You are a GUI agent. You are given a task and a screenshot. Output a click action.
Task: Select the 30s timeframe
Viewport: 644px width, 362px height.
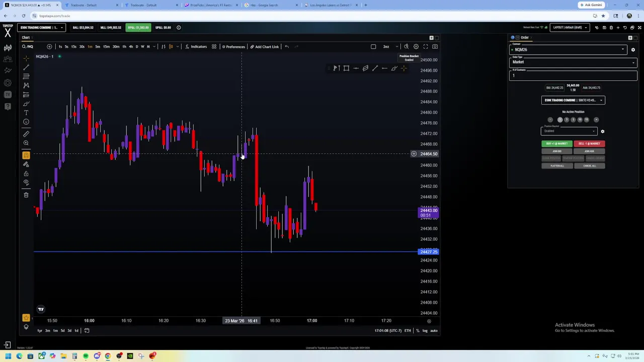click(82, 47)
